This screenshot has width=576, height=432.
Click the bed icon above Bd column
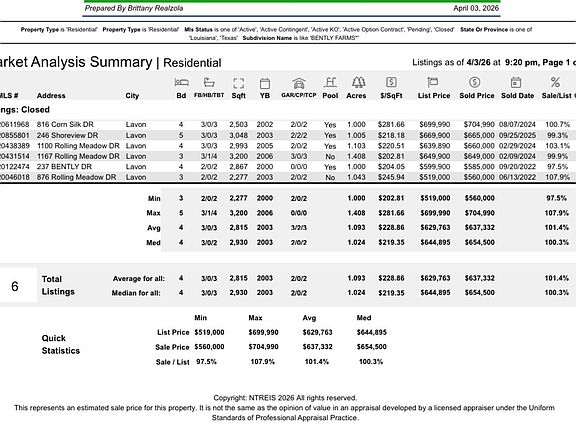click(181, 82)
